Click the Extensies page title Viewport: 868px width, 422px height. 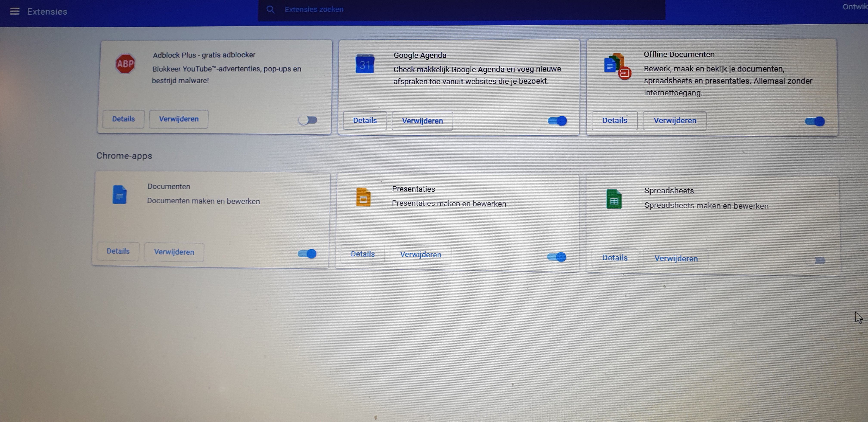coord(47,11)
